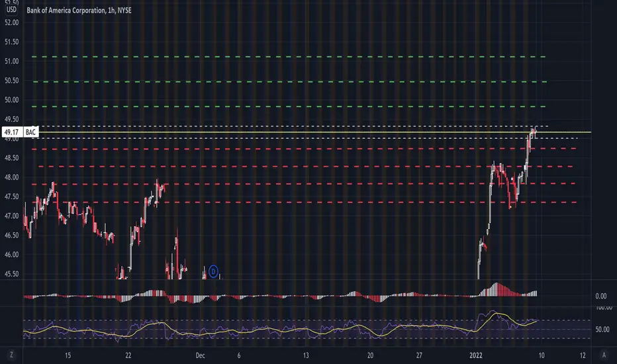Image resolution: width=617 pixels, height=364 pixels.
Task: Click the 49.50 price axis label
Action: pyautogui.click(x=11, y=119)
